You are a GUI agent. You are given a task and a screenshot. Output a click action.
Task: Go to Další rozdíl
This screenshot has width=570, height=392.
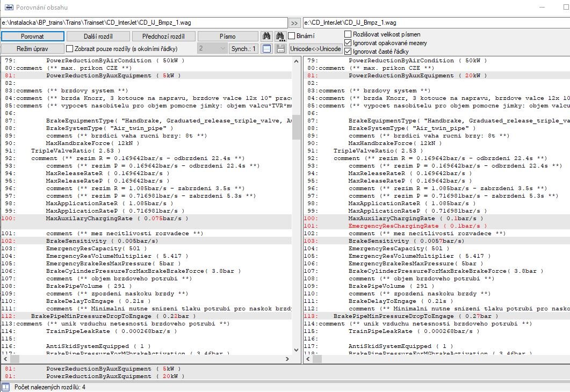pos(99,37)
